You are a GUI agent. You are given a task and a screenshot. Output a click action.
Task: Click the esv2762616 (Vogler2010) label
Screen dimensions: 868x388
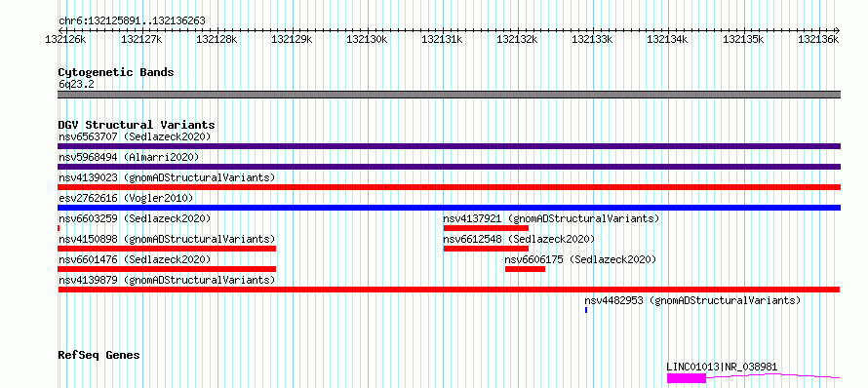point(126,198)
